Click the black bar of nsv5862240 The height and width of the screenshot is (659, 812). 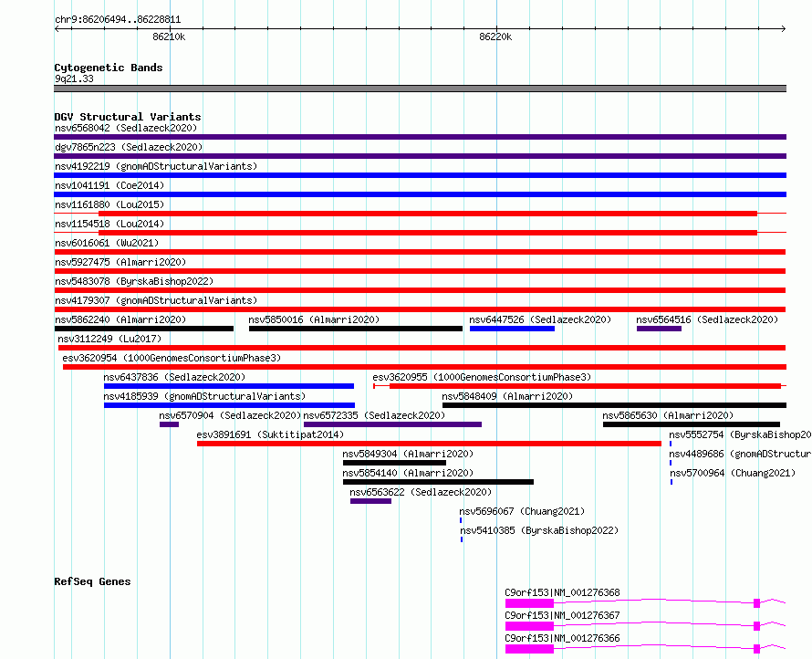click(144, 329)
